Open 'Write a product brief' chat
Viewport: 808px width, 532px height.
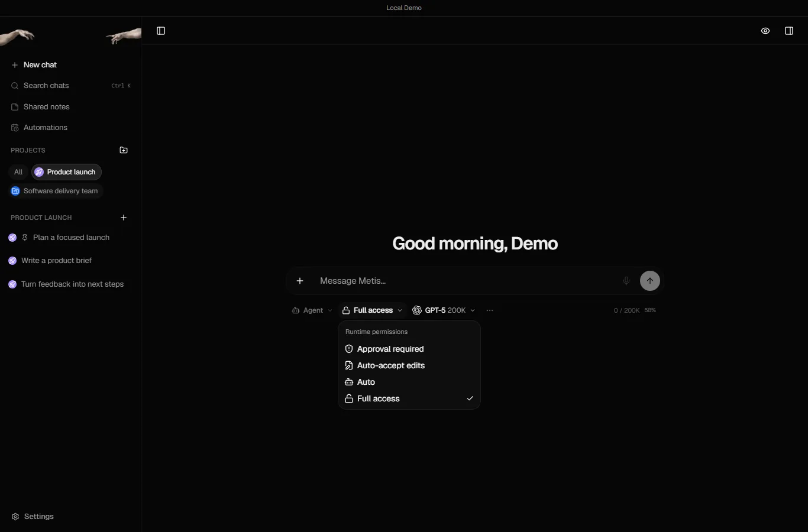(x=70, y=261)
